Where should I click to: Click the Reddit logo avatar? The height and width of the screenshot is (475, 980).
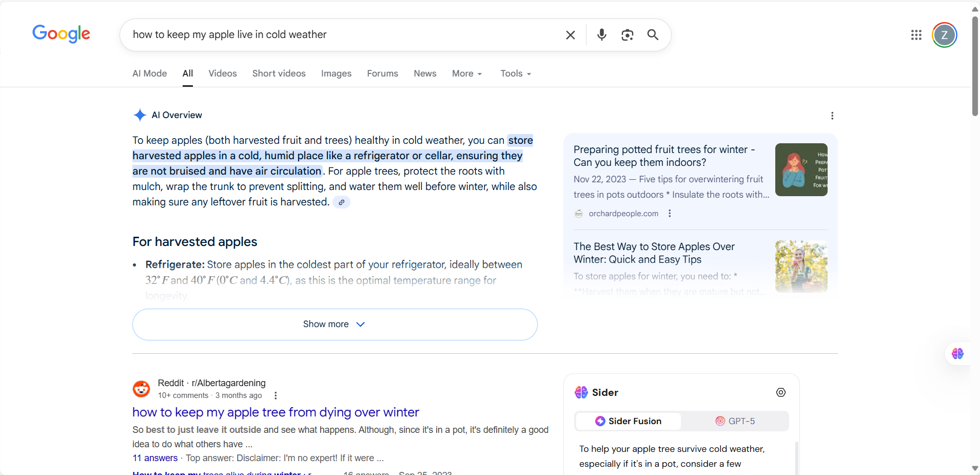coord(141,389)
